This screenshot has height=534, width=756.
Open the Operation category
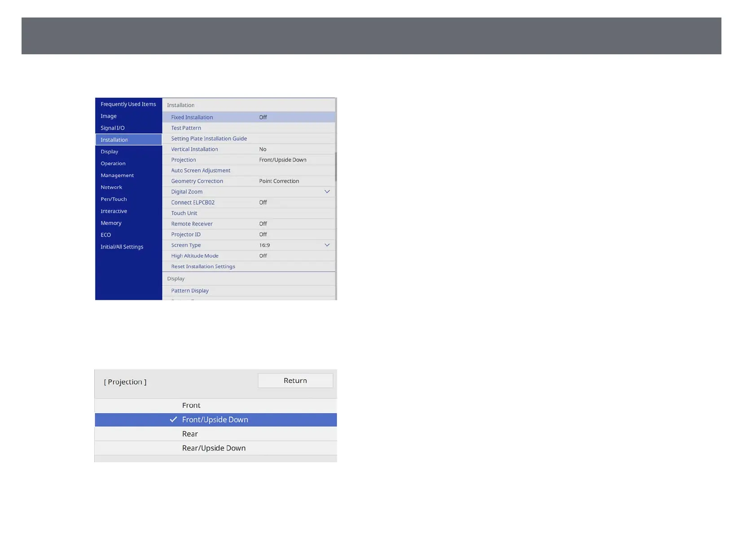point(128,163)
